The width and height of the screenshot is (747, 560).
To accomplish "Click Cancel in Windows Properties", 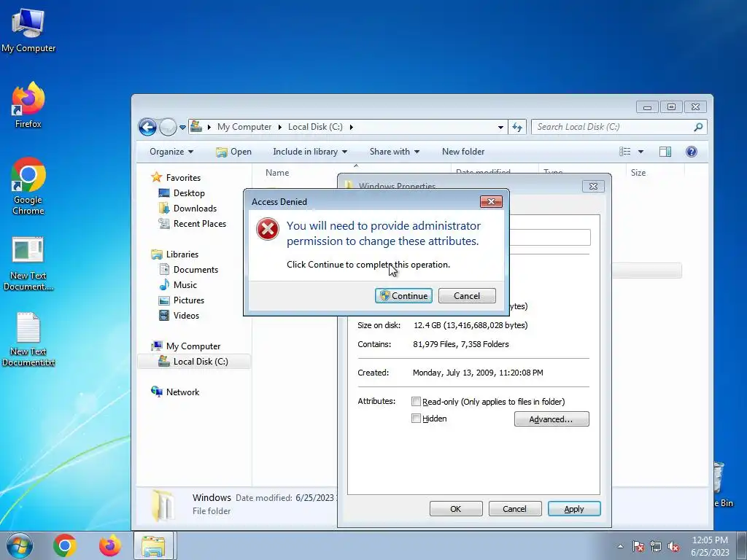I will [x=515, y=508].
